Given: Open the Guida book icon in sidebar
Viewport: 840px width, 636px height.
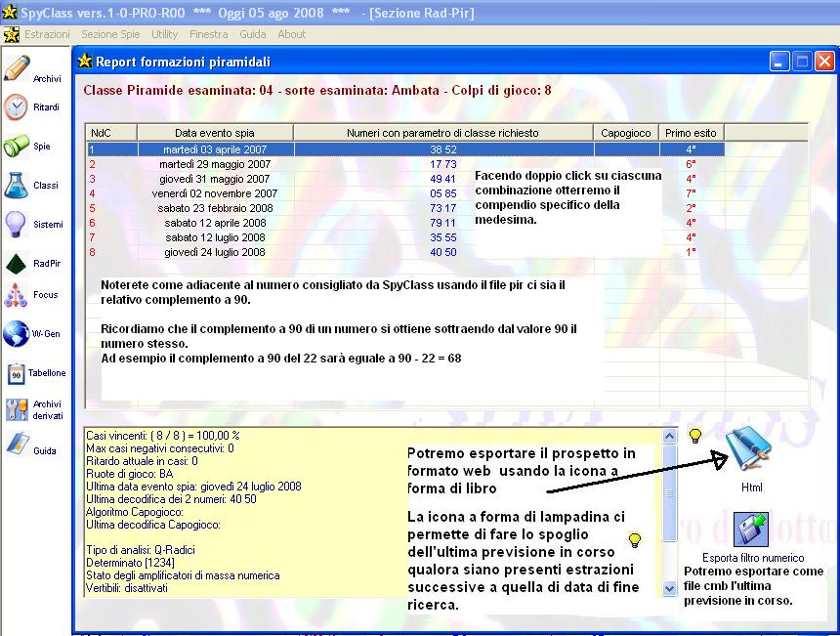Looking at the screenshot, I should [x=18, y=445].
